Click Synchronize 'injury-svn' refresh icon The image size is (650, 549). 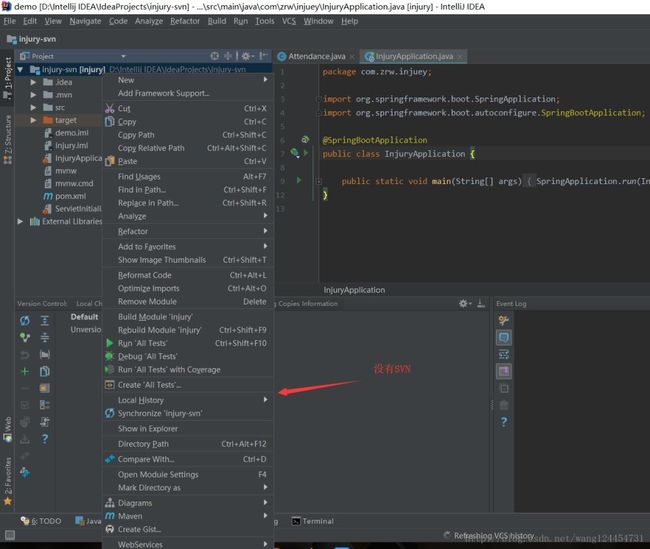pyautogui.click(x=109, y=413)
